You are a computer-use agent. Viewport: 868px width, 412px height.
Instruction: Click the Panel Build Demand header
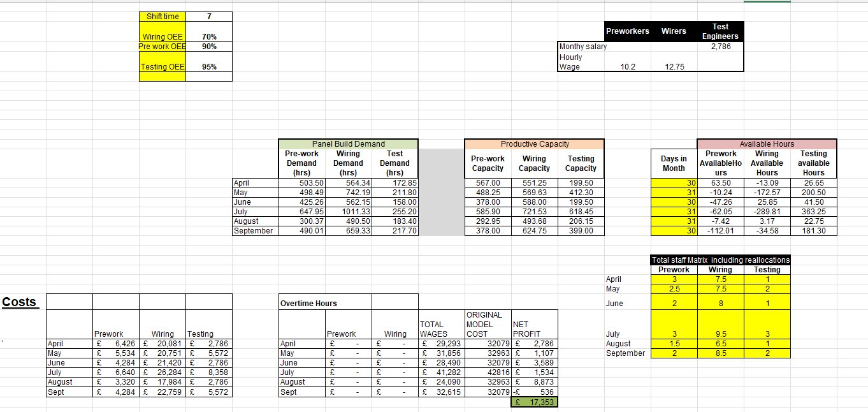(x=348, y=143)
